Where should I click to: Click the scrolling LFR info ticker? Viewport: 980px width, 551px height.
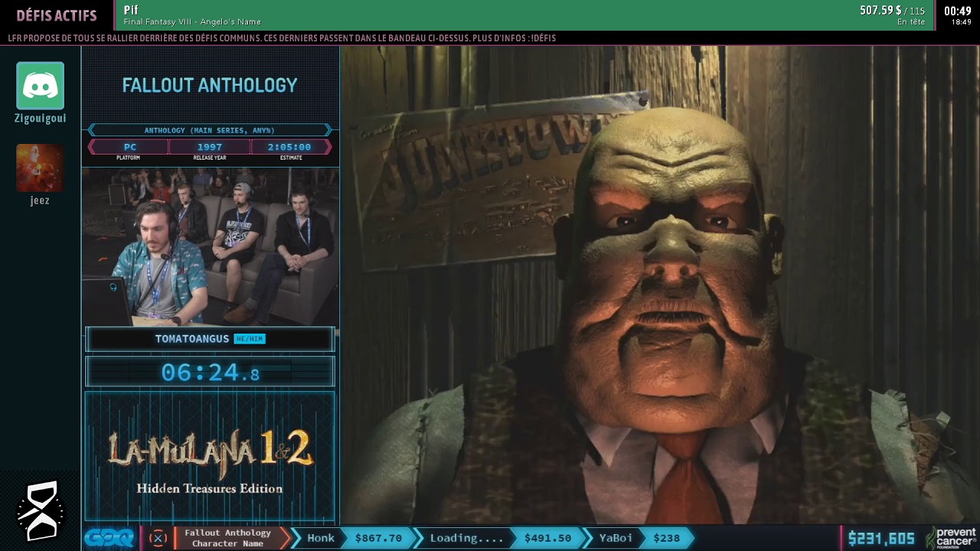282,38
